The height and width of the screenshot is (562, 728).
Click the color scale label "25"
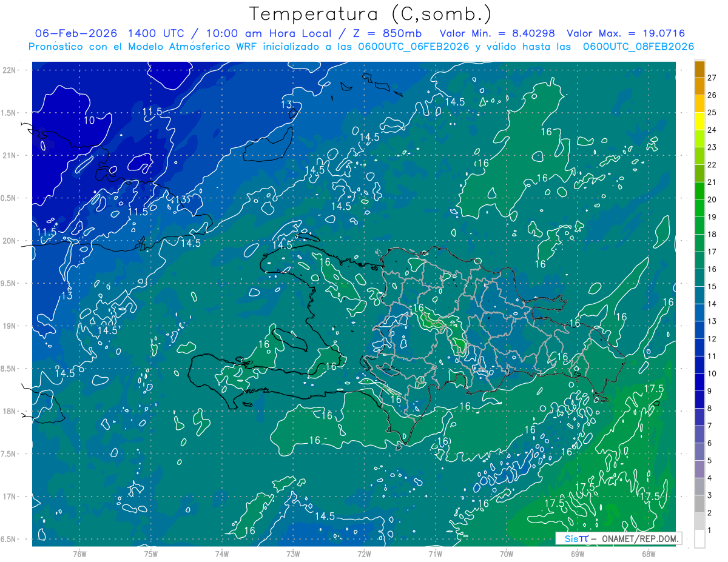point(712,113)
